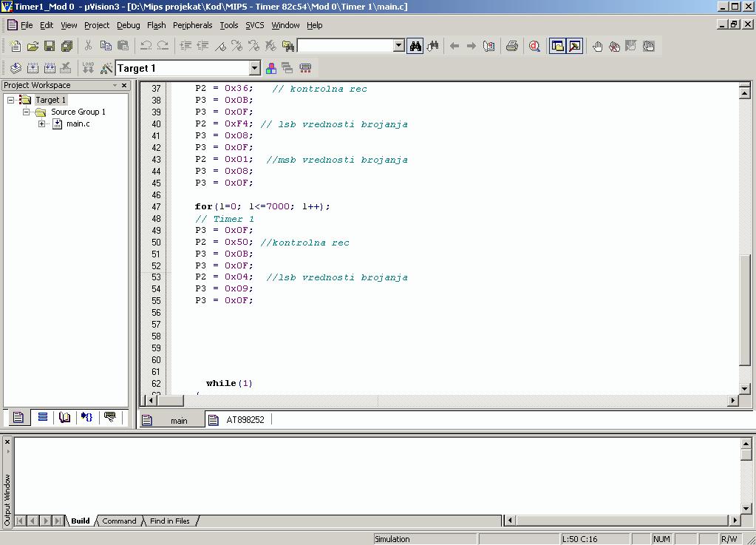756x545 pixels.
Task: Click the Find binoculars icon
Action: pos(415,46)
